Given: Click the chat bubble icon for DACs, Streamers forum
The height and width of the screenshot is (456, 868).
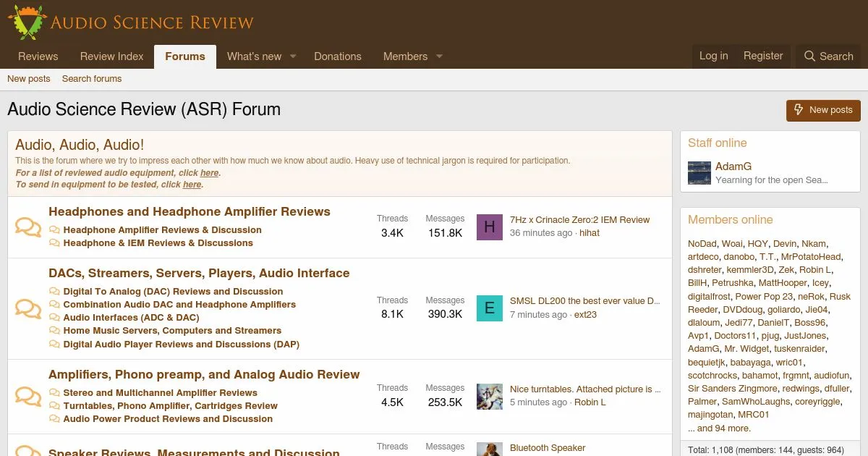Looking at the screenshot, I should [x=28, y=308].
